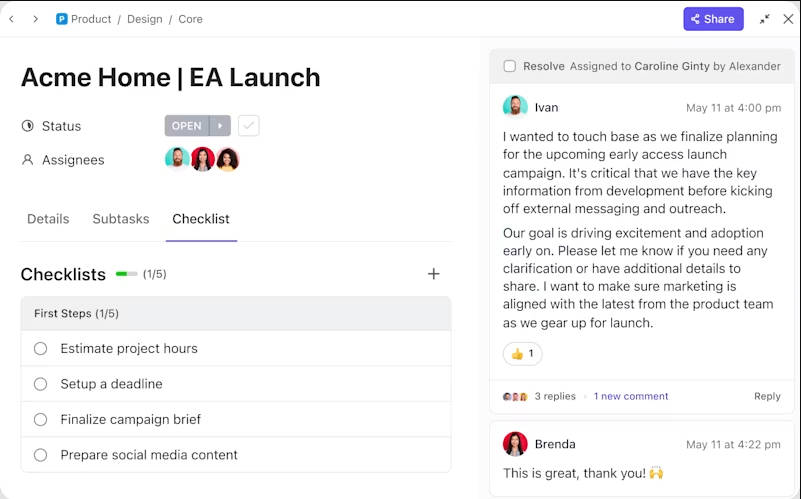Click Ivan's avatar in the comment
Screen dimensions: 801x499
[x=515, y=107]
